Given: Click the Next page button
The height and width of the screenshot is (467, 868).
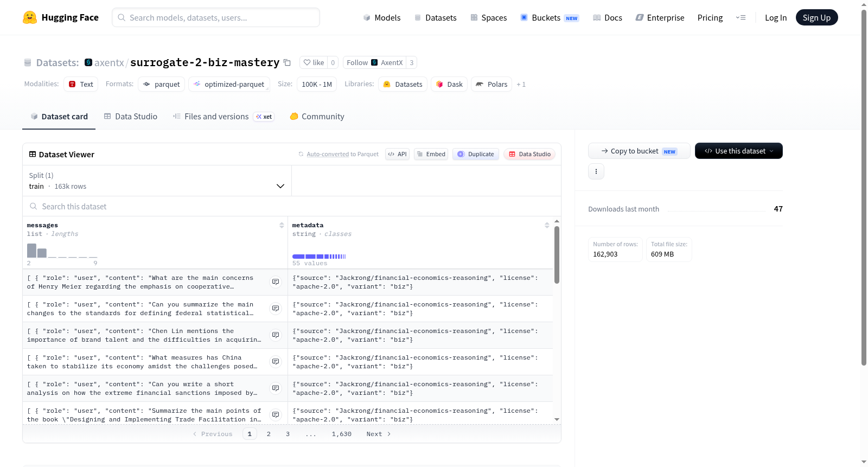Looking at the screenshot, I should (x=378, y=434).
